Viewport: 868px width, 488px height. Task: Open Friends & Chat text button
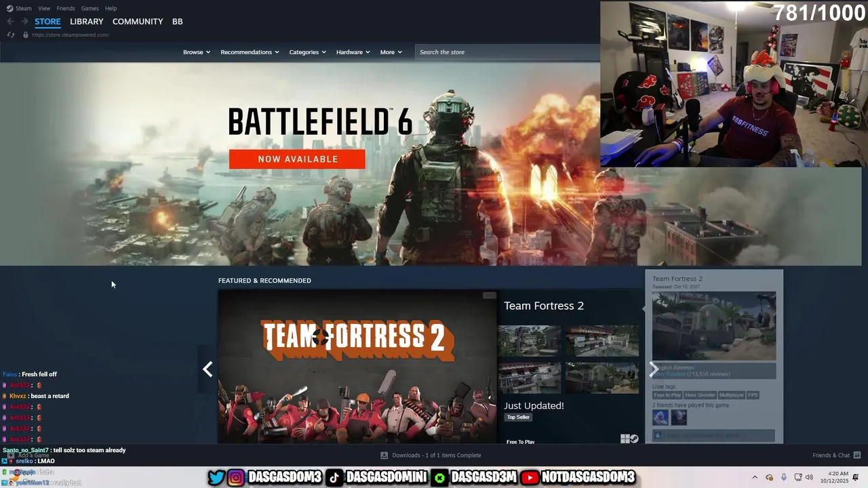click(831, 455)
